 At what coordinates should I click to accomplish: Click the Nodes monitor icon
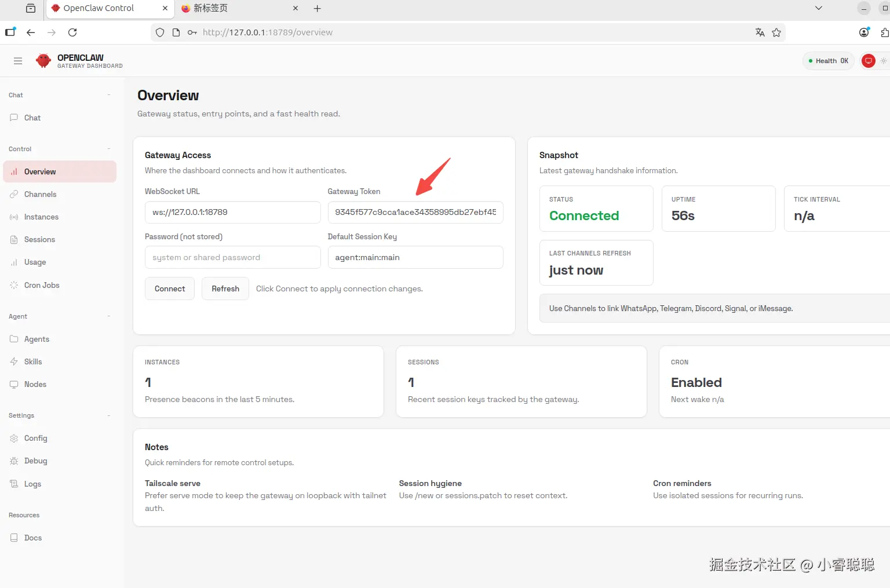[14, 384]
